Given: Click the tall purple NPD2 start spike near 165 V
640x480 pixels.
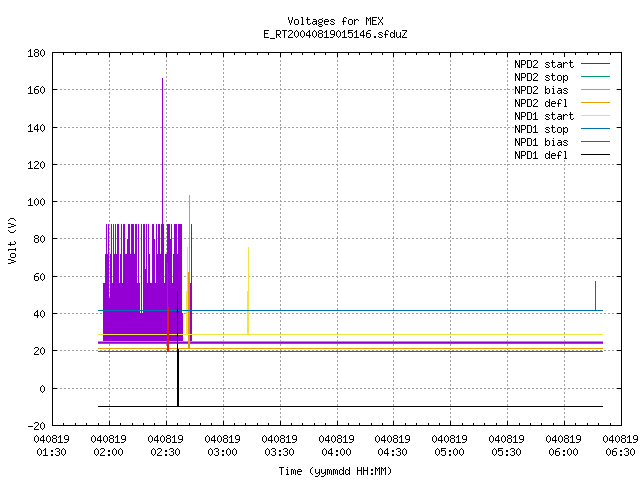Looking at the screenshot, I should (162, 151).
